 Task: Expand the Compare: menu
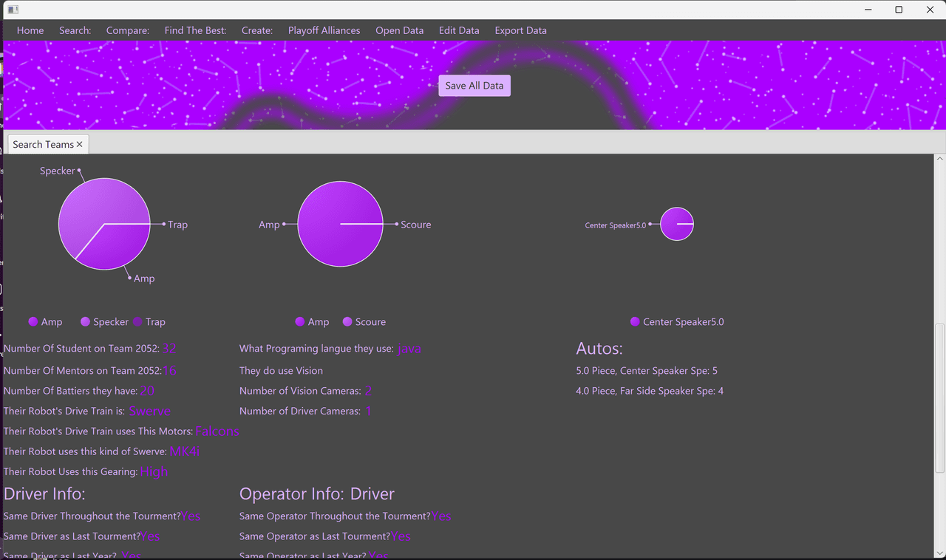pos(127,30)
